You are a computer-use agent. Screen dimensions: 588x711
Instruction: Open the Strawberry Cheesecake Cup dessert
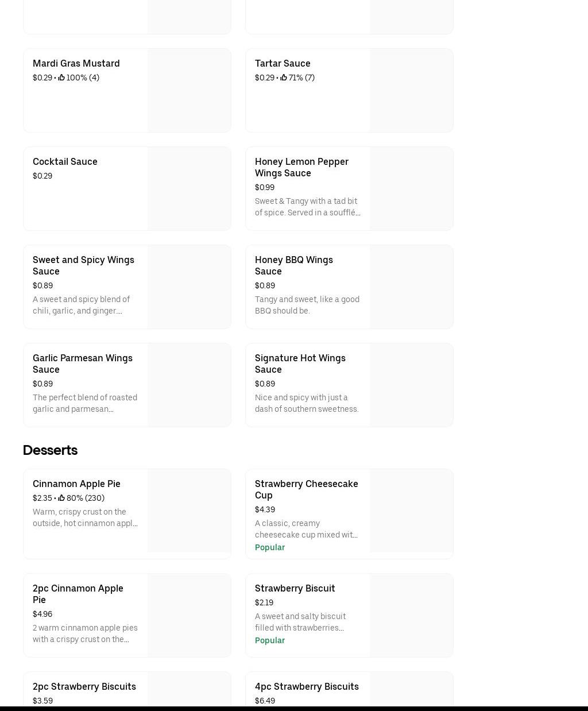point(306,489)
